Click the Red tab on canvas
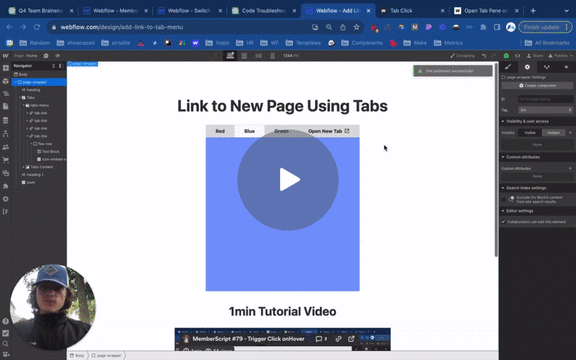The width and height of the screenshot is (576, 360). pos(220,131)
